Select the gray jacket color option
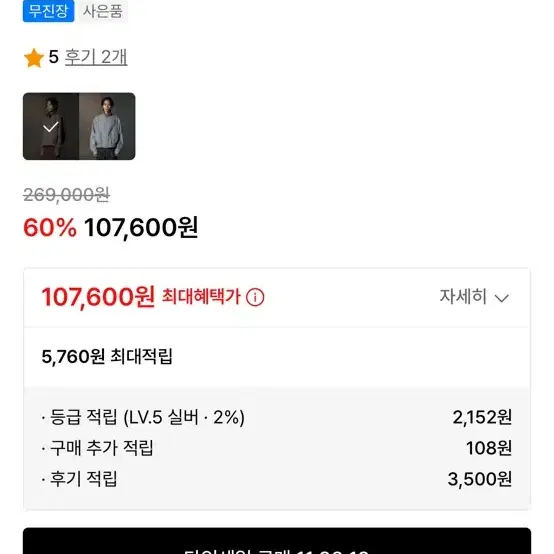 point(107,126)
